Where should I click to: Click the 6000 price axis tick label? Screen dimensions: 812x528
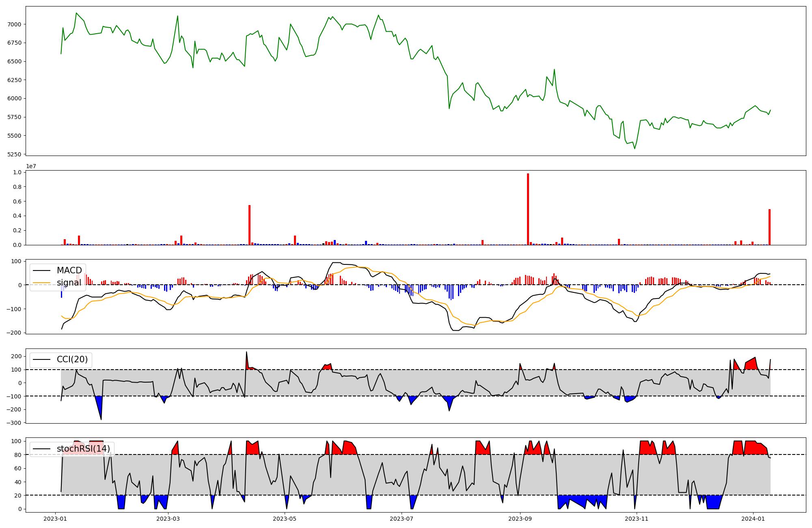15,98
